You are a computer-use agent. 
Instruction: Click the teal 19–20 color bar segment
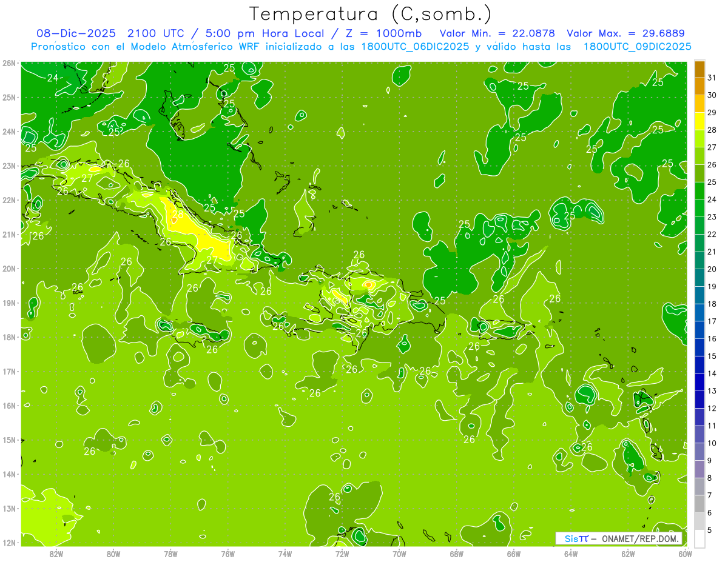click(699, 278)
